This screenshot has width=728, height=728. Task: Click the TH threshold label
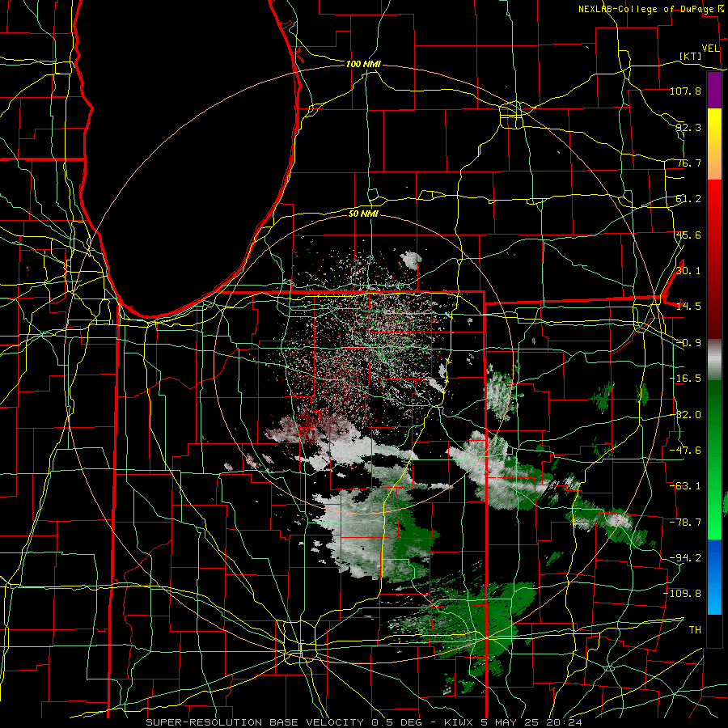tap(695, 630)
